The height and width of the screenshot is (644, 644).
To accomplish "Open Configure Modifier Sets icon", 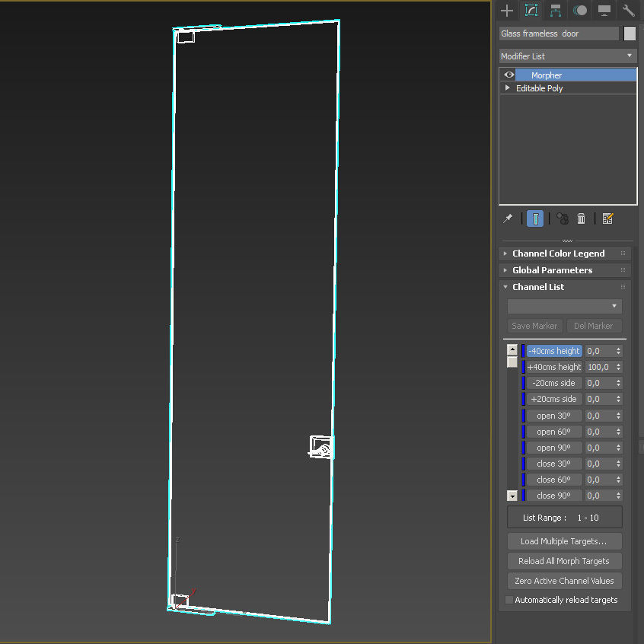I will (x=607, y=218).
